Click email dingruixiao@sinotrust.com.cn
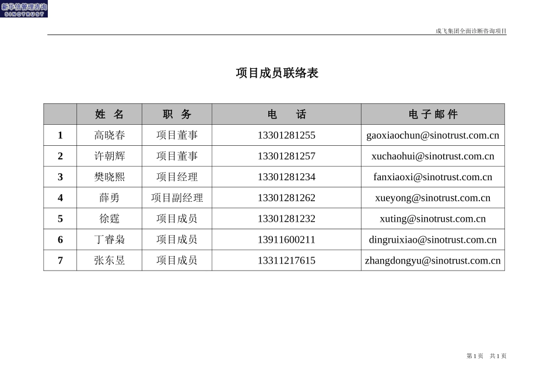Viewport: 554px width, 392px height. pos(433,240)
